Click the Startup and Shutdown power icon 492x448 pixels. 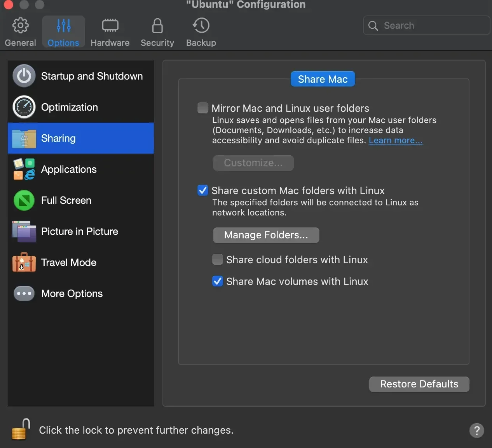click(x=24, y=76)
